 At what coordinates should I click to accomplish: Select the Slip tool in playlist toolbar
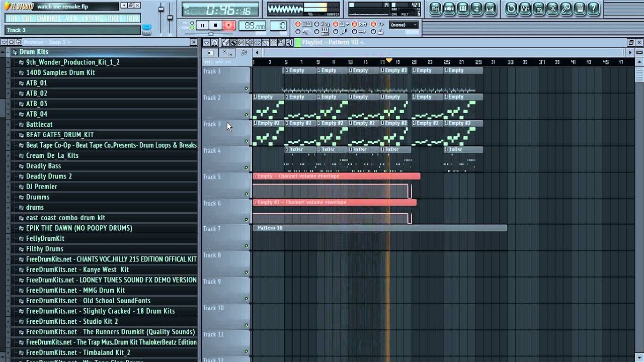pyautogui.click(x=257, y=42)
